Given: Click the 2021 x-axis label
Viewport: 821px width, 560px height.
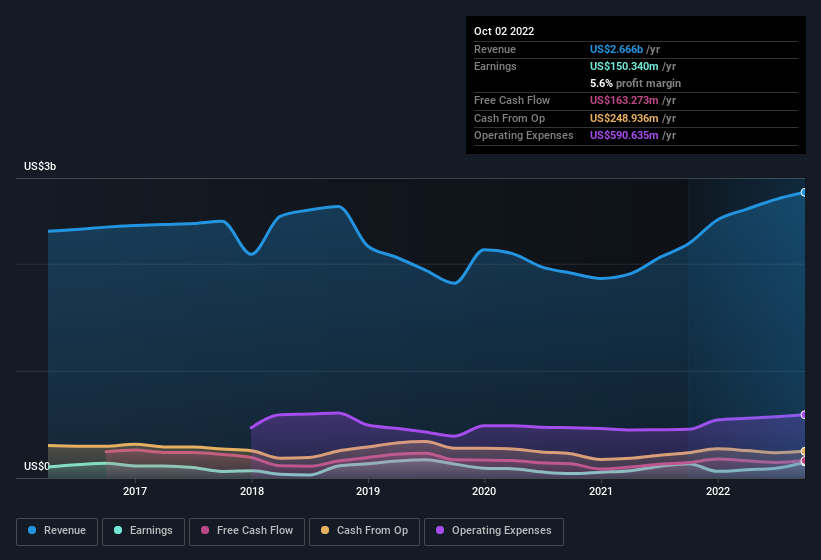Looking at the screenshot, I should 601,491.
